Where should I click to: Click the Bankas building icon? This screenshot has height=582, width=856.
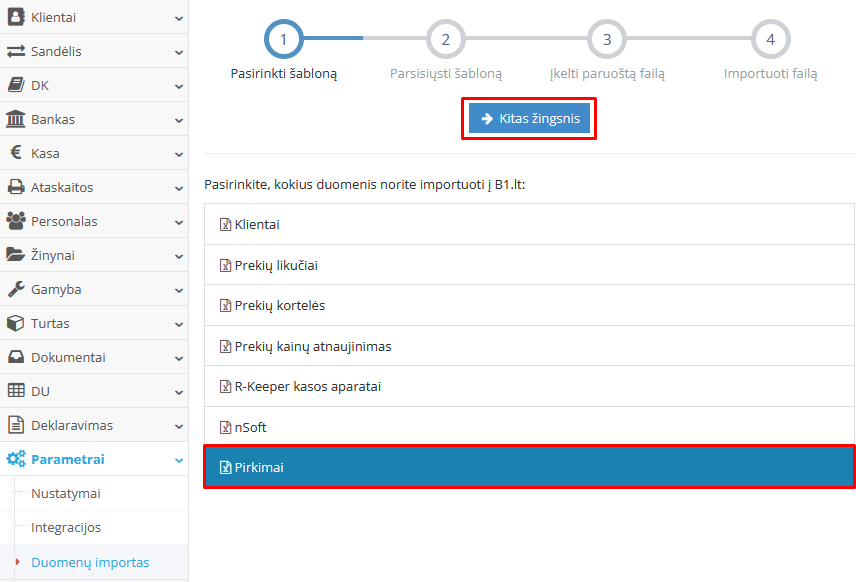click(x=16, y=119)
